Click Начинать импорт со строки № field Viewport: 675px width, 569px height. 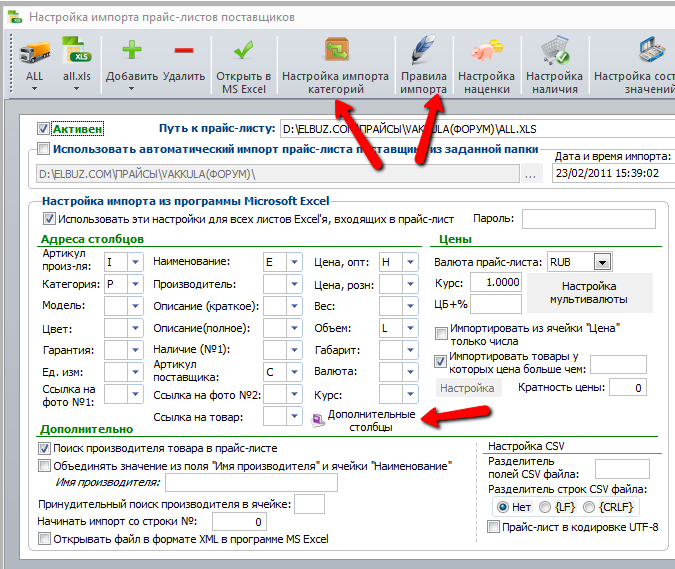(x=239, y=522)
